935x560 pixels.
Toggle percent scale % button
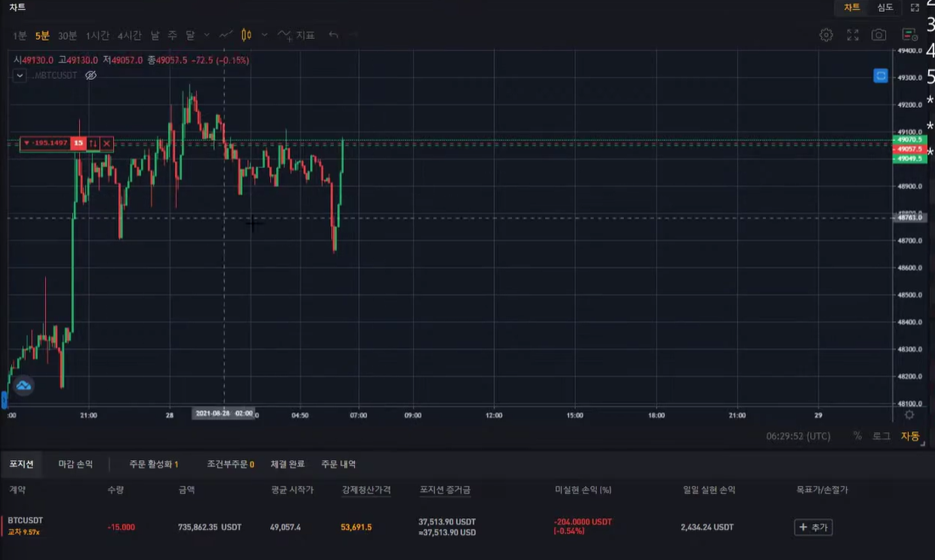[858, 436]
